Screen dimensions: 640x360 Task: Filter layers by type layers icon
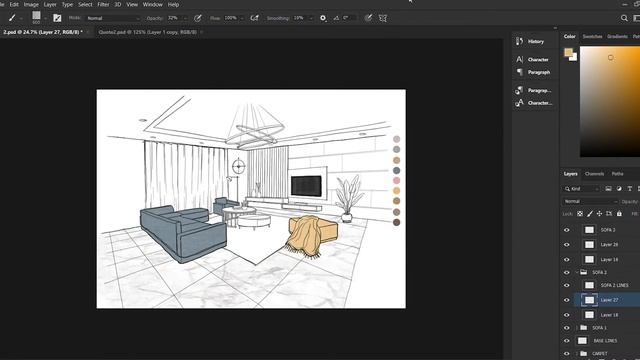[x=629, y=189]
